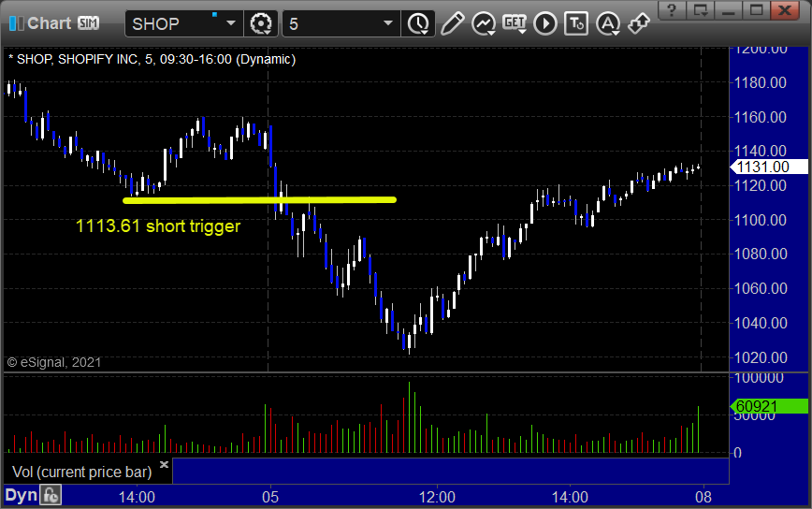Click the 1100.00 price axis label
Viewport: 812px width, 509px height.
coord(761,220)
